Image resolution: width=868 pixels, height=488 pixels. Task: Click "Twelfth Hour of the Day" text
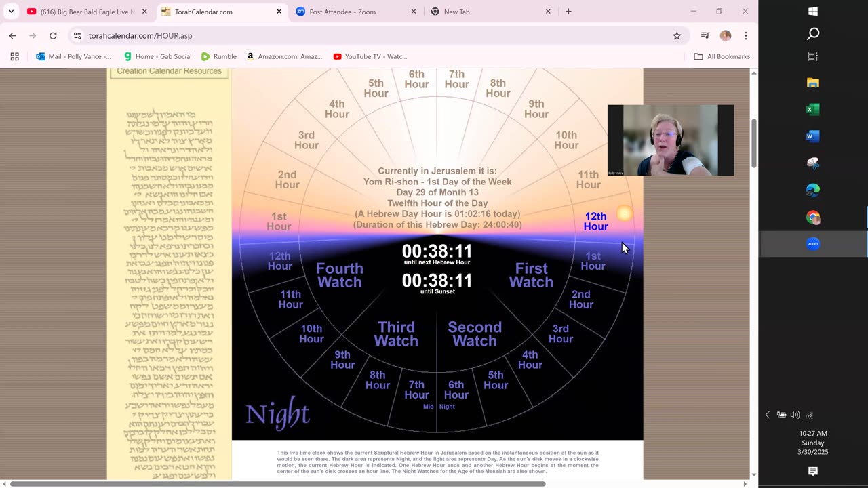point(437,203)
